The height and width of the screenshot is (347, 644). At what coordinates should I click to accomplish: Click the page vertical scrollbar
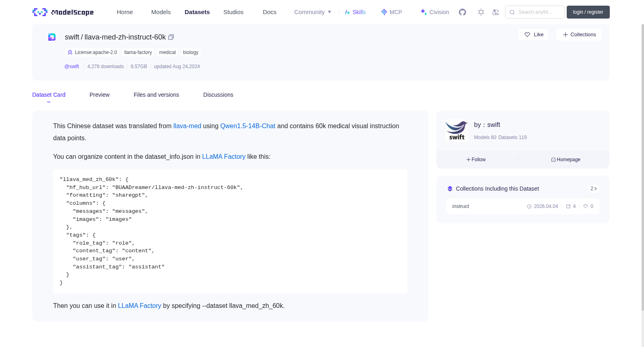643,167
